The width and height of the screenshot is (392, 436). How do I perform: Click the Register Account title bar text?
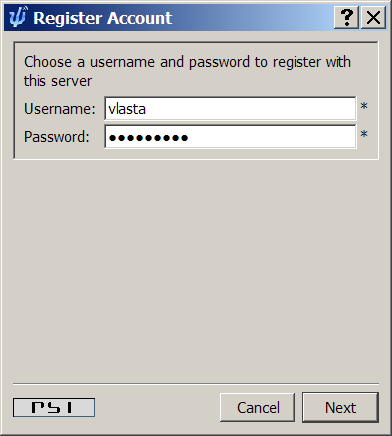[x=103, y=18]
